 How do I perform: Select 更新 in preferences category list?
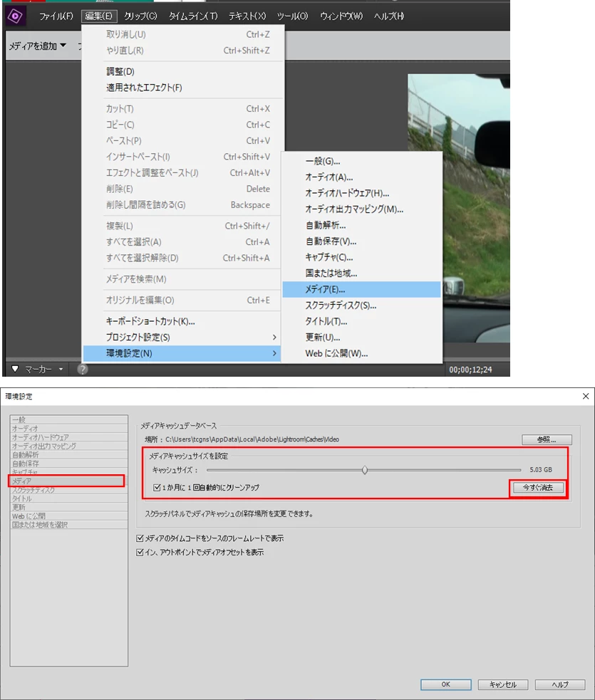click(69, 507)
